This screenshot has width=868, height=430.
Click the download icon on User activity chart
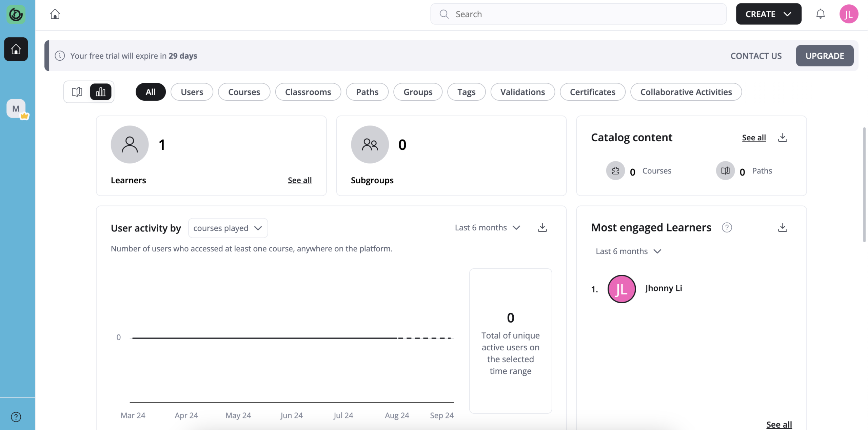pyautogui.click(x=542, y=227)
